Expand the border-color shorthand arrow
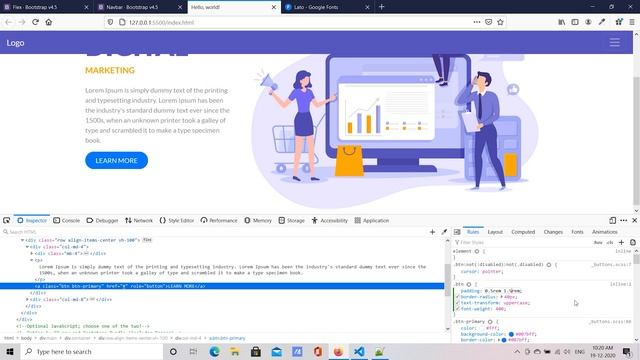This screenshot has height=360, width=640. pos(499,340)
